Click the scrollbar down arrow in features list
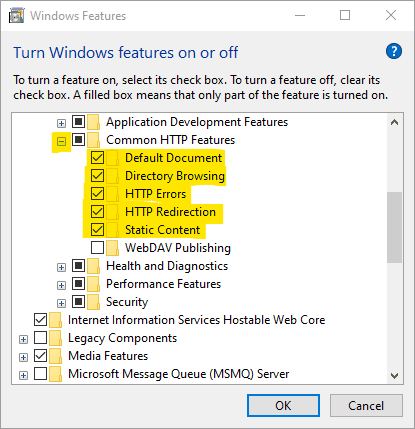Image resolution: width=415 pixels, height=429 pixels. pos(395,376)
